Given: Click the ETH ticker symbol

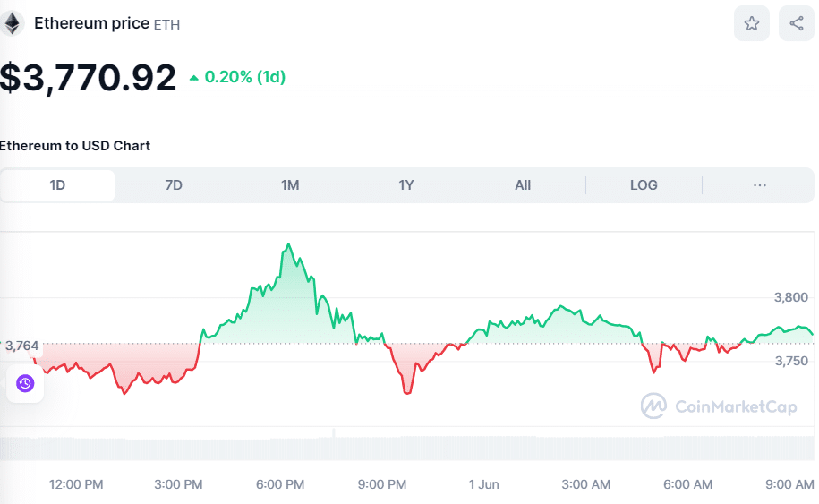Looking at the screenshot, I should (166, 25).
